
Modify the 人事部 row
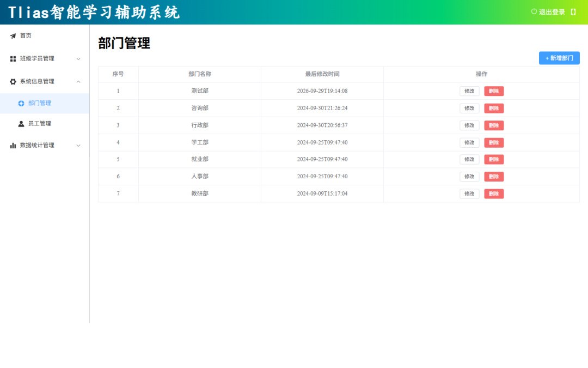pyautogui.click(x=469, y=177)
